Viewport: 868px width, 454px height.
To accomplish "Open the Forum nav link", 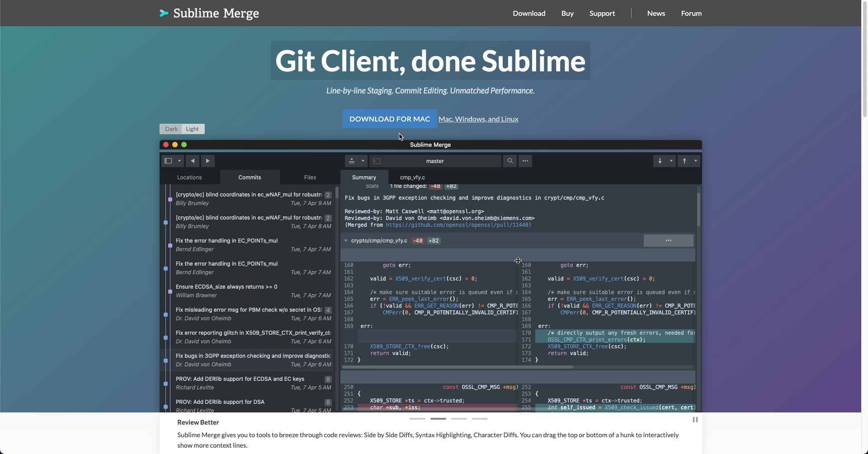I will (691, 13).
